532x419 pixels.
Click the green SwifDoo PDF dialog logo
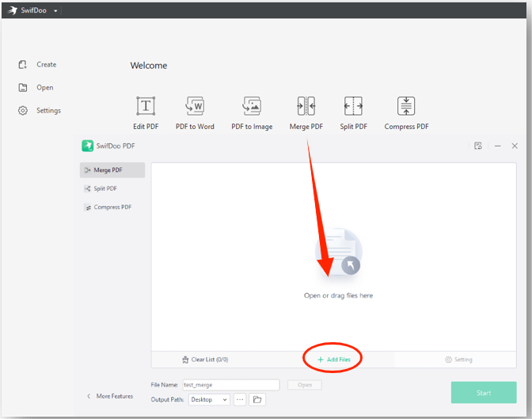tap(88, 146)
